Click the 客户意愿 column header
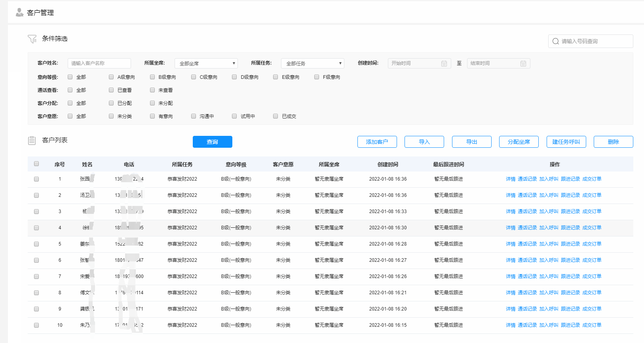The image size is (644, 343). [283, 164]
